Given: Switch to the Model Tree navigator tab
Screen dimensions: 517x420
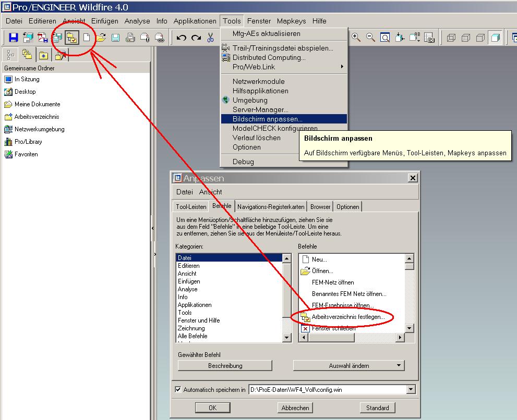Looking at the screenshot, I should 10,55.
